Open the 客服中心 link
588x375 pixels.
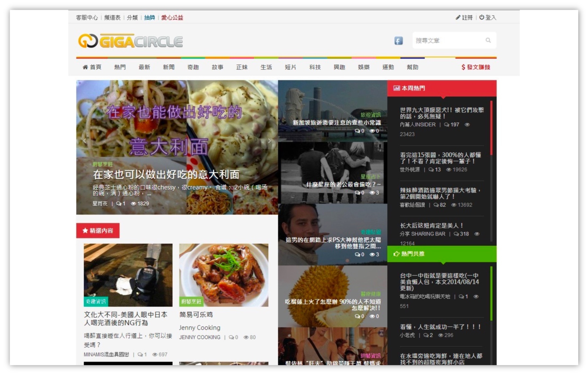coord(87,18)
